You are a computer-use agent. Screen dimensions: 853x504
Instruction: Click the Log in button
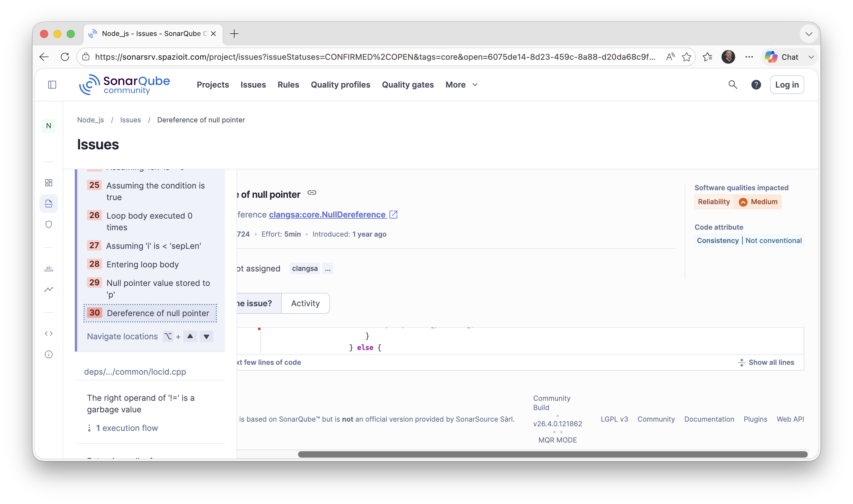[787, 85]
